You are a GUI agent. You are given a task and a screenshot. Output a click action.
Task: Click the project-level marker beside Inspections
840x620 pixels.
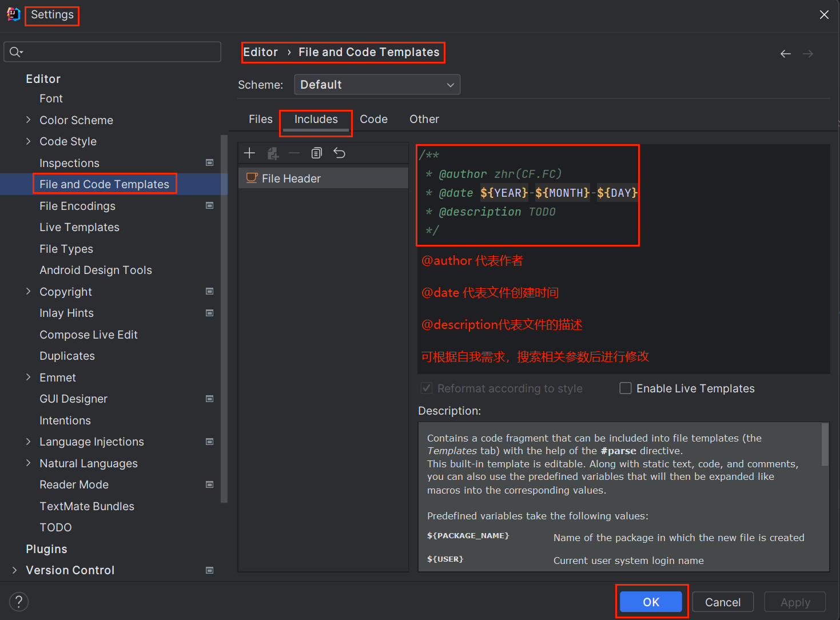pos(210,163)
